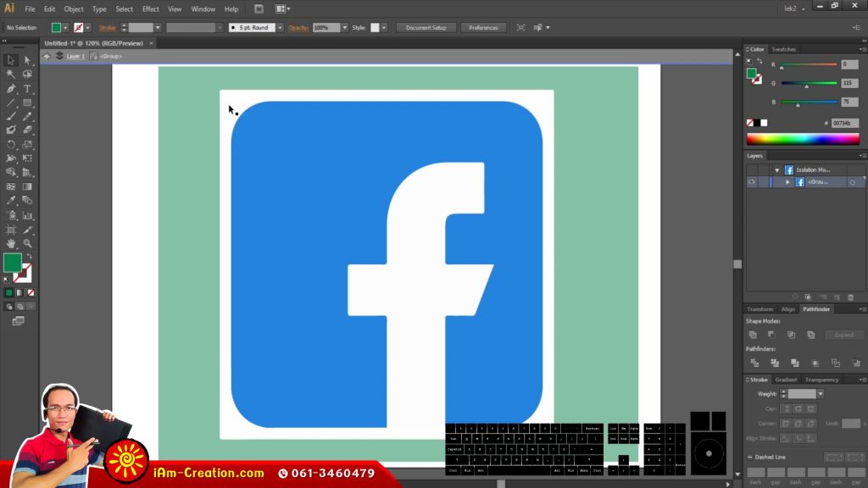This screenshot has height=488, width=868.
Task: Open the Effect menu
Action: 151,8
